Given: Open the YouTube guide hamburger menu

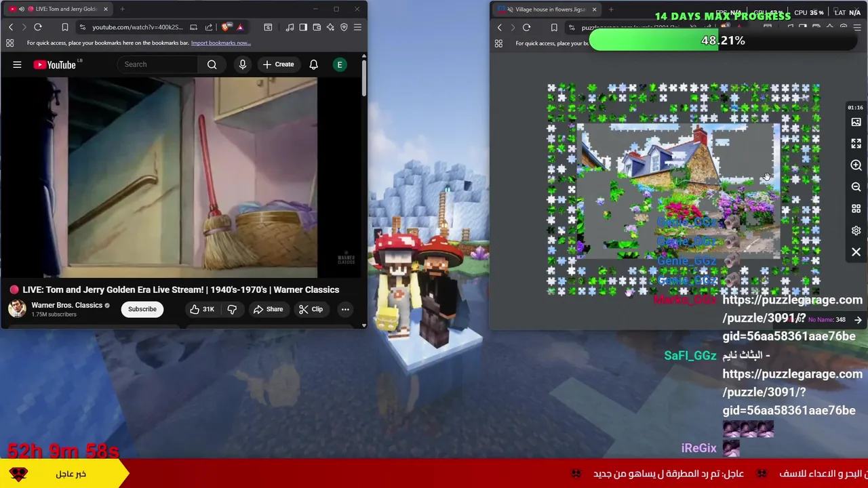Looking at the screenshot, I should [17, 64].
